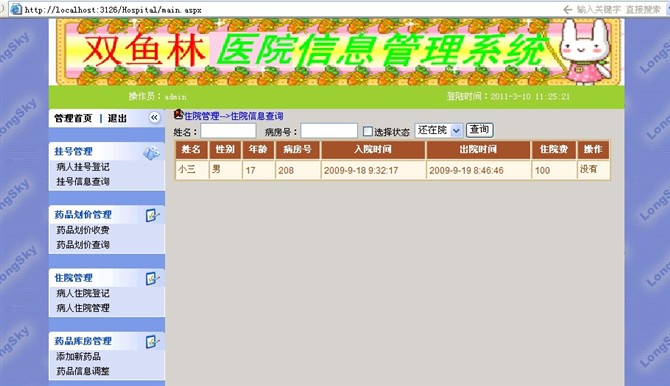
Task: Click the 出院时间 column header
Action: [478, 150]
